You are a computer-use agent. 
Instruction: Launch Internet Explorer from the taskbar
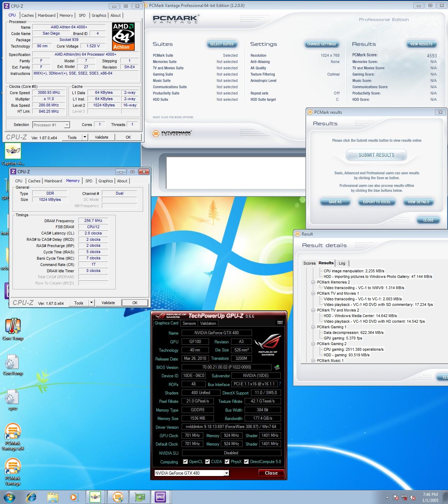(31, 497)
